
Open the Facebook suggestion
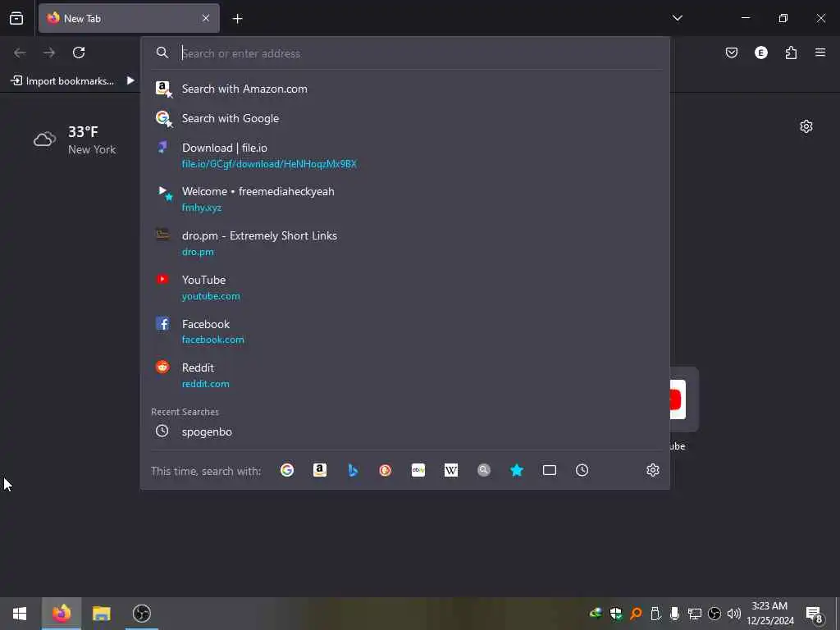405,331
